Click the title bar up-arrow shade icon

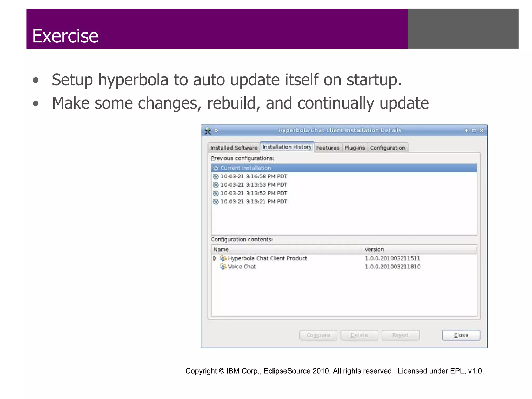[x=466, y=130]
